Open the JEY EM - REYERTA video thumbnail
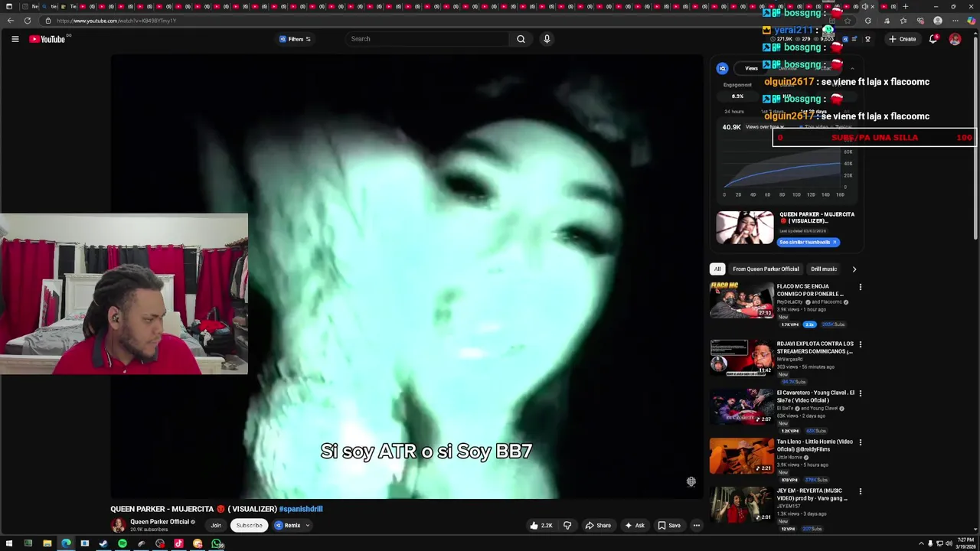This screenshot has width=980, height=551. click(x=741, y=504)
